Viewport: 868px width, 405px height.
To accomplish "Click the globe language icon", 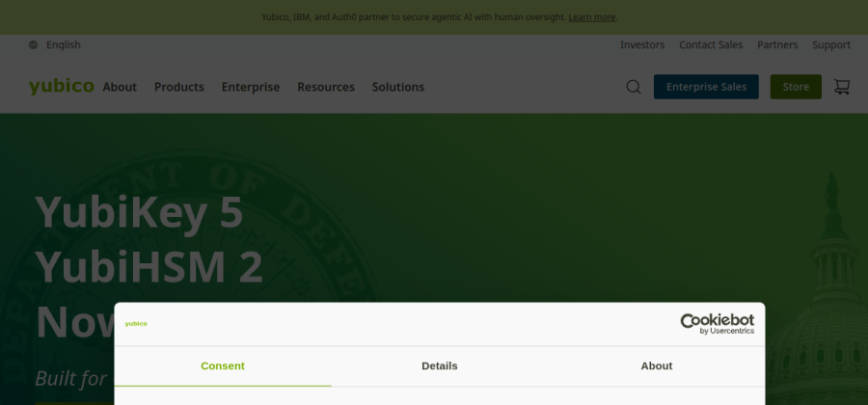I will [x=33, y=44].
